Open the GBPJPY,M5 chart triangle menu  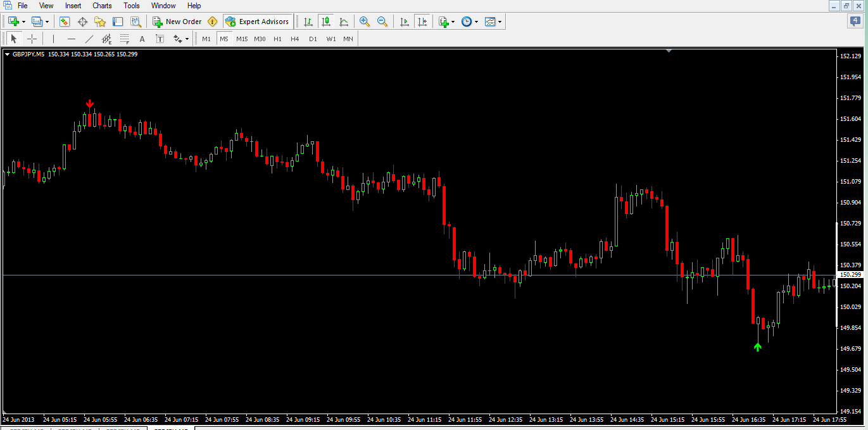8,54
